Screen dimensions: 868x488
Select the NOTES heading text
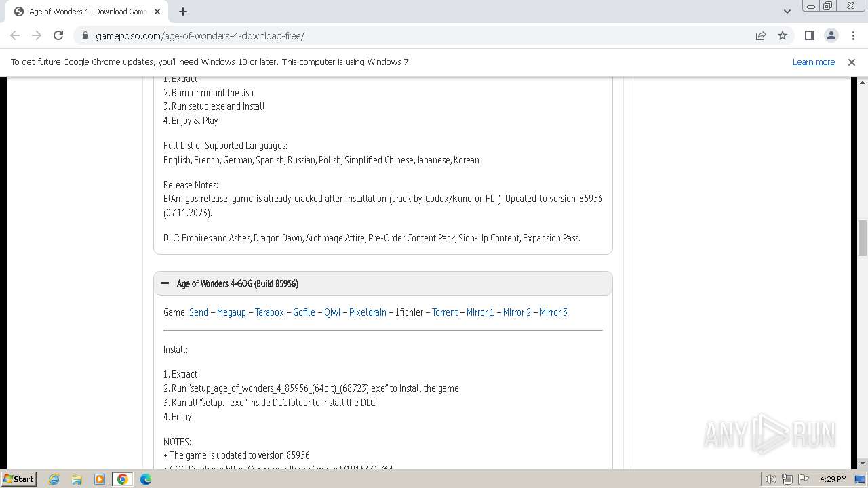(x=177, y=441)
